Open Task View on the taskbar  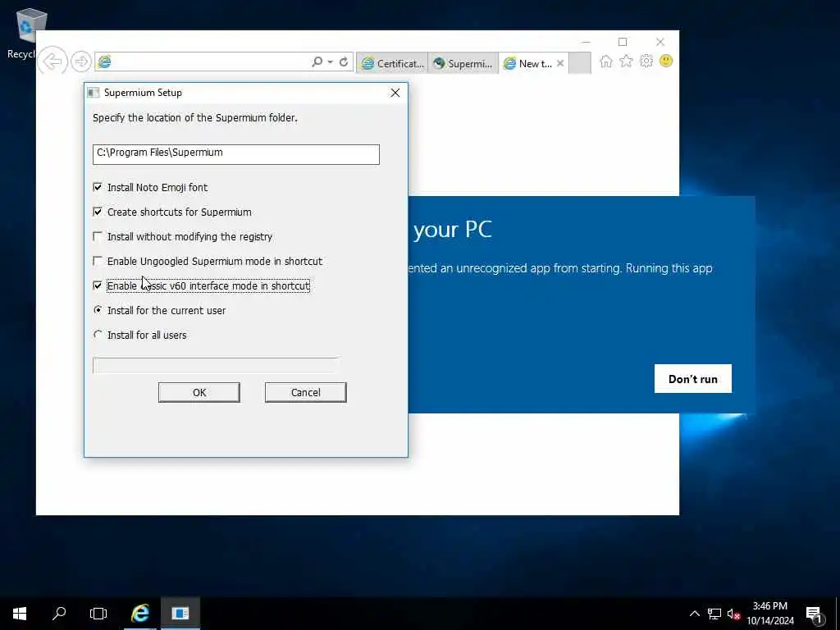98,614
